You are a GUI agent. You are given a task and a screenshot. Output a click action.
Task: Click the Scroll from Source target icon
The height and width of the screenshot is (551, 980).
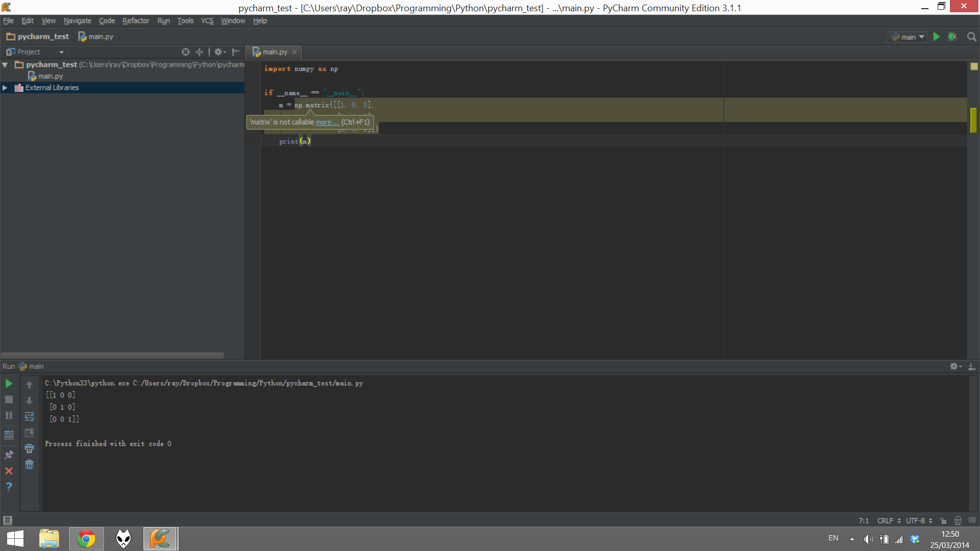tap(185, 52)
